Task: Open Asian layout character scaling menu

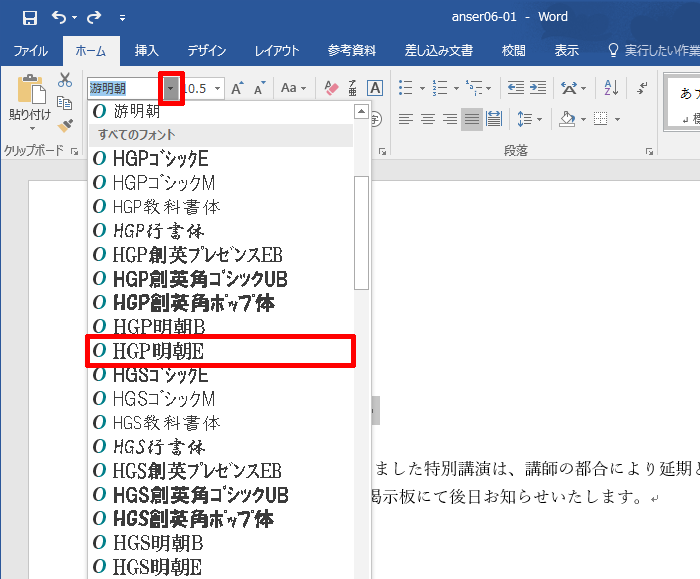Action: tap(573, 88)
